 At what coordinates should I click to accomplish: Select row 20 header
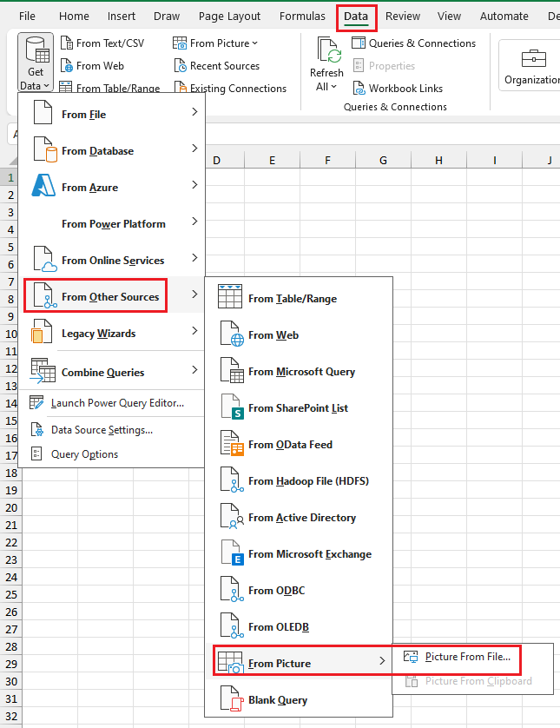click(10, 508)
